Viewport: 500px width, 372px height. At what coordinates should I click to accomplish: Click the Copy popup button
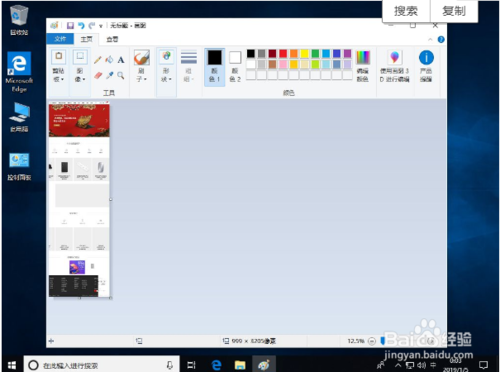[x=454, y=11]
